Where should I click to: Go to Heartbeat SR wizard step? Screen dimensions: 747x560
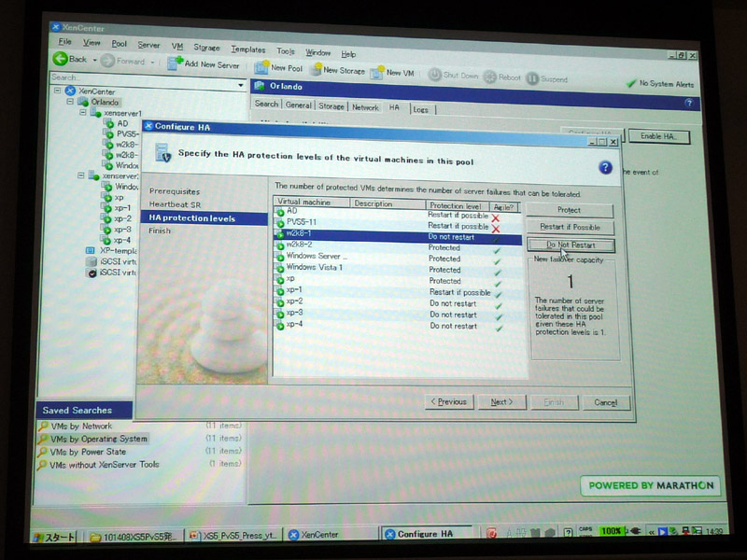point(175,204)
